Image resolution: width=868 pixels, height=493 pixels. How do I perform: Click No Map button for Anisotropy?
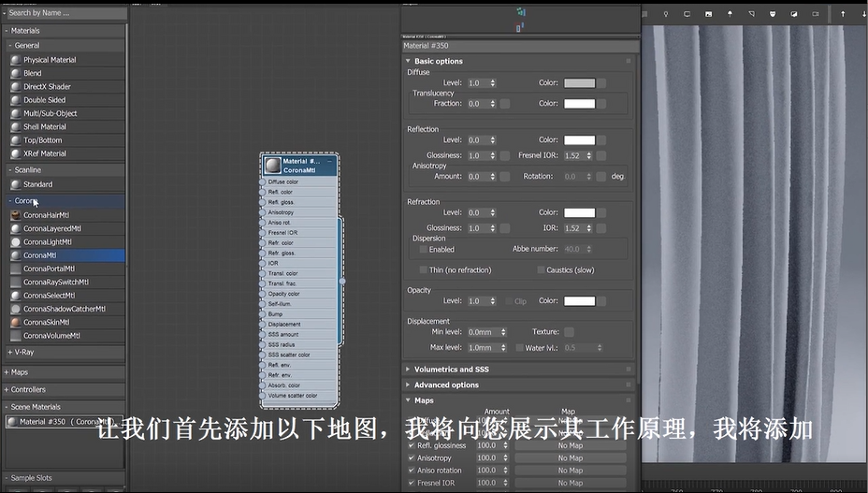tap(571, 458)
